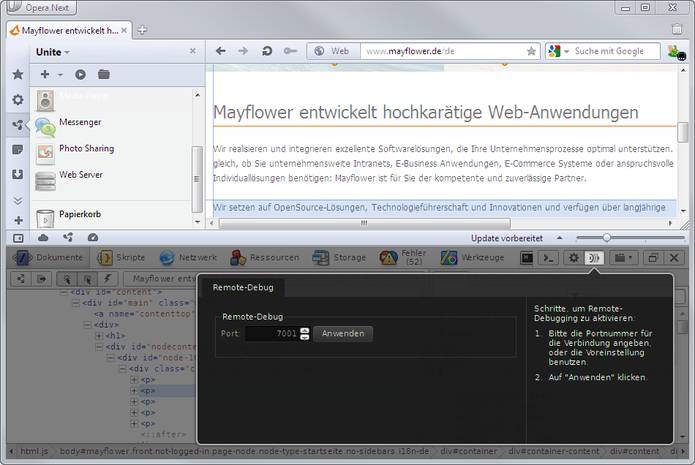The image size is (695, 465).
Task: Open the password wand key icon
Action: (290, 51)
